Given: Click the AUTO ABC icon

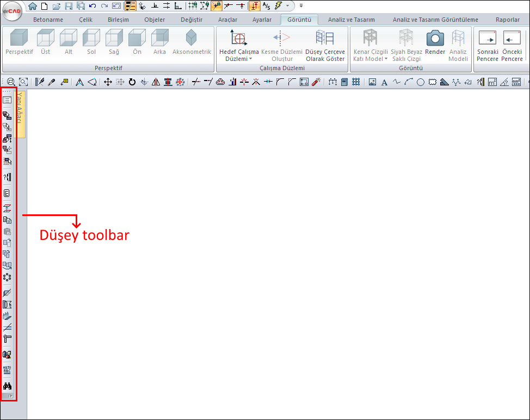Looking at the screenshot, I should (7, 369).
